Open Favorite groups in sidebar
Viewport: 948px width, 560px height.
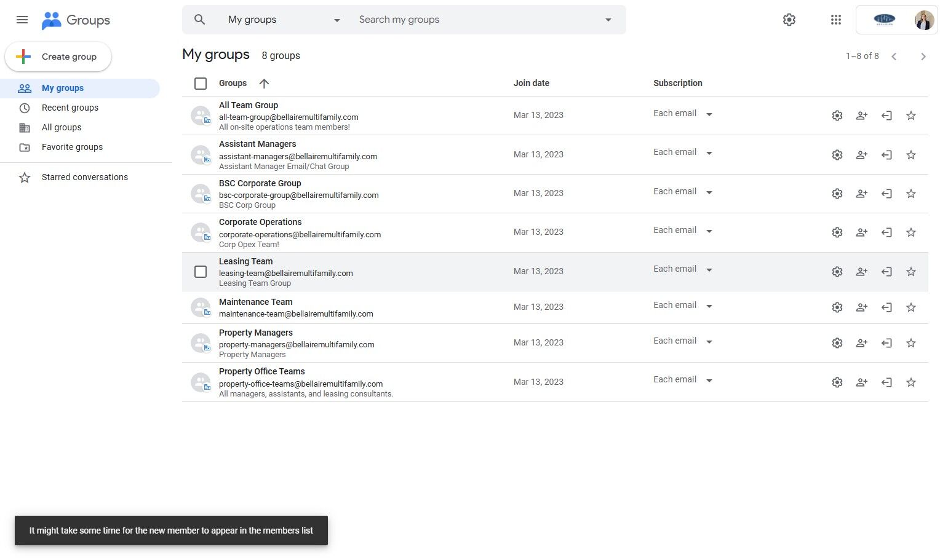coord(72,147)
